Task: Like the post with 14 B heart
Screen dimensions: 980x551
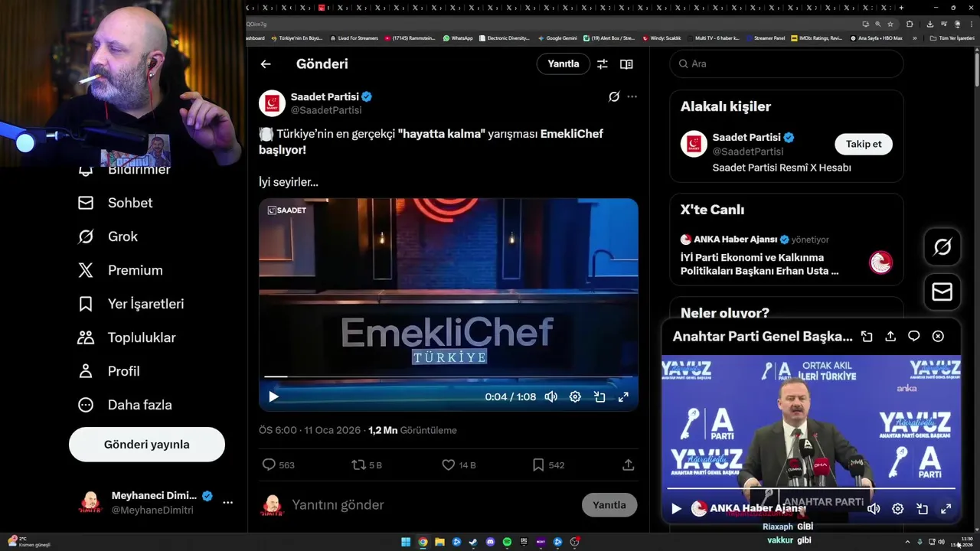Action: 459,465
